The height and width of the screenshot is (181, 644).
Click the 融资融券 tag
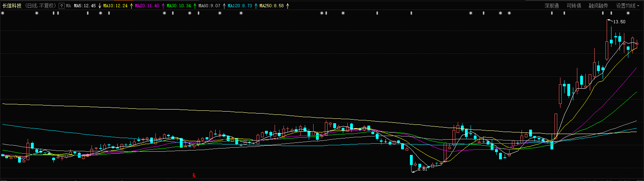(598, 6)
